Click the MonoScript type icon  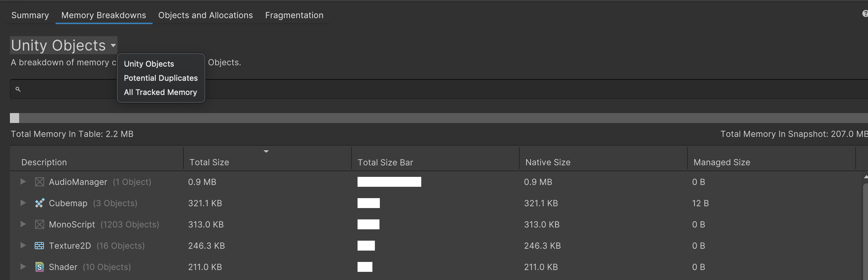coord(39,224)
